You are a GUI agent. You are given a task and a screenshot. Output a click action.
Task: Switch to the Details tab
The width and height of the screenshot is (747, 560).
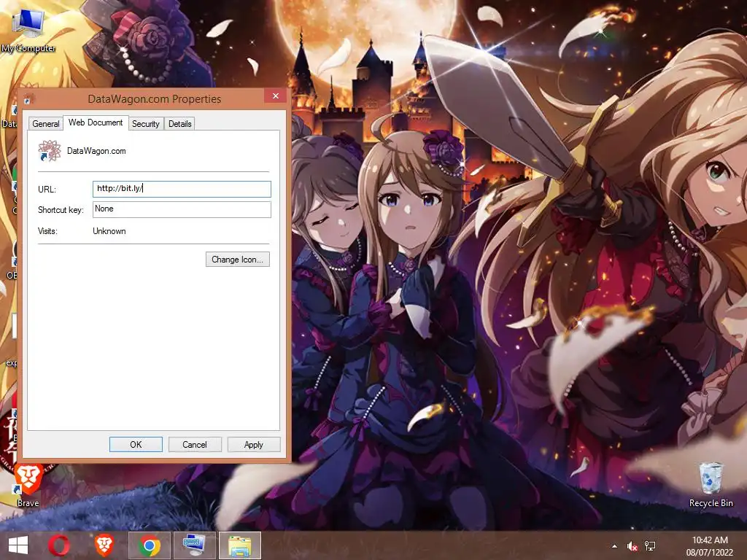[179, 124]
